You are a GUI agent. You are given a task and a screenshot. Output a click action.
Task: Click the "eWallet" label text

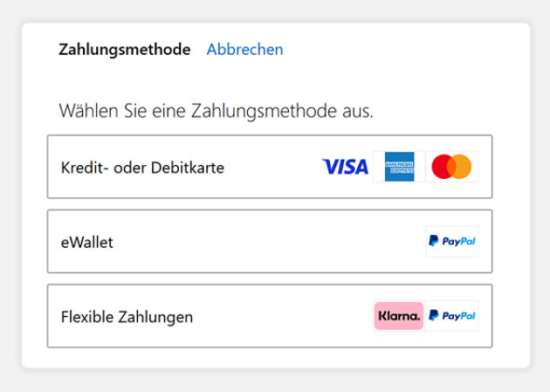point(87,243)
